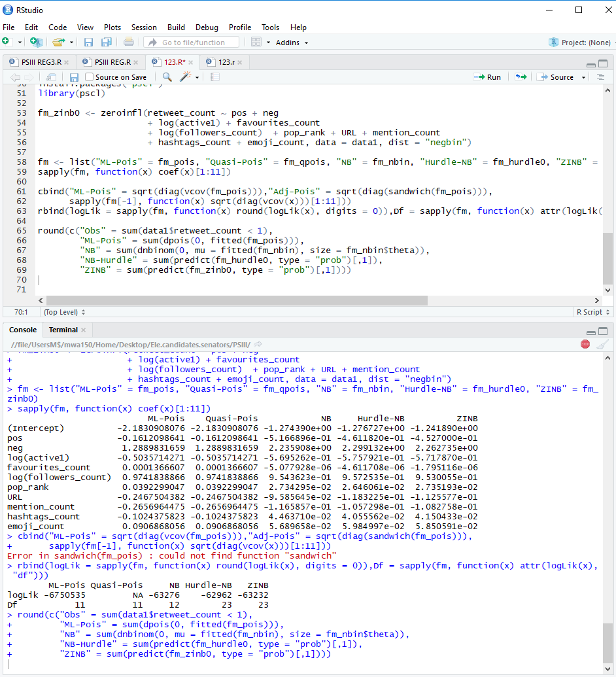Close the PSIII REG3.R tab
The width and height of the screenshot is (616, 677).
tap(67, 63)
